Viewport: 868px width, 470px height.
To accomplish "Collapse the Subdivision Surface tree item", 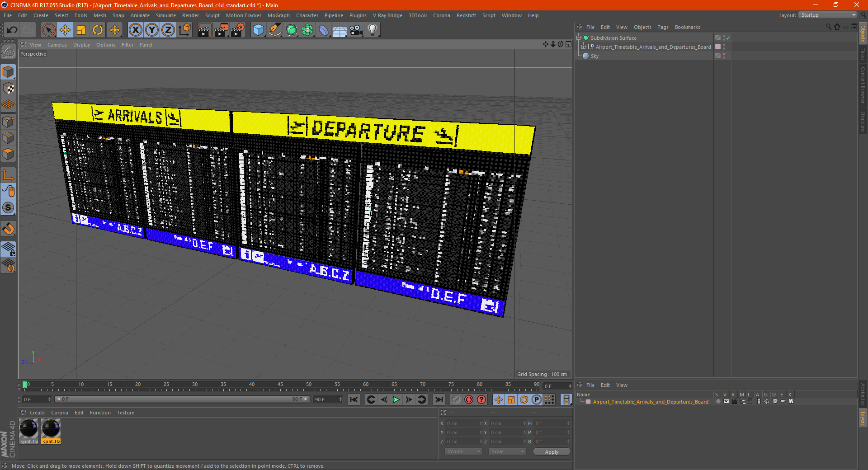I will click(579, 38).
